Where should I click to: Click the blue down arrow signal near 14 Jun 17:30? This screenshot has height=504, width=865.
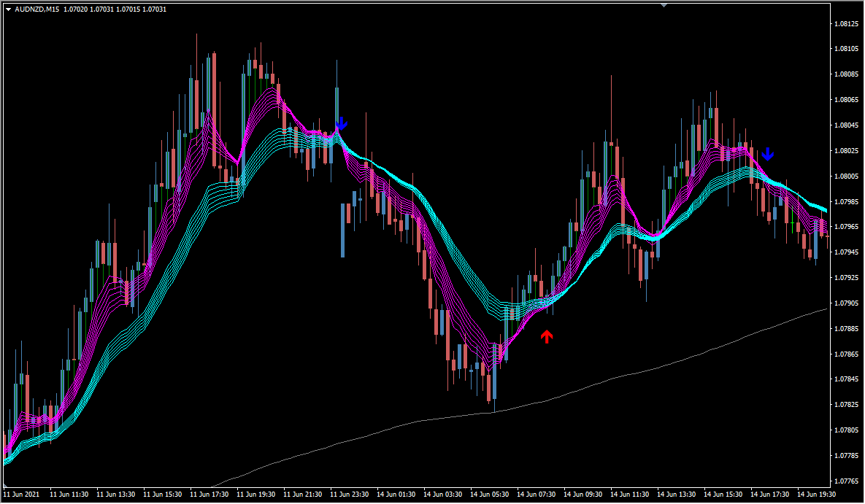(767, 154)
